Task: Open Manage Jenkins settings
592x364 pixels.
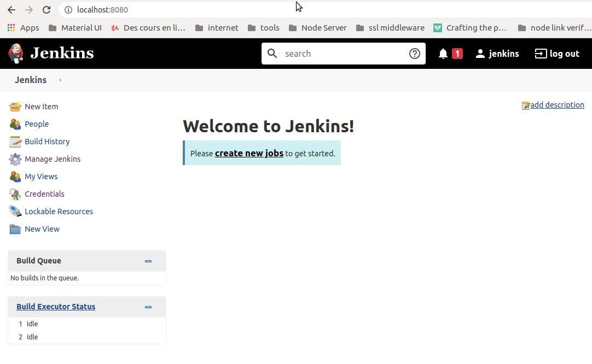Action: click(51, 158)
